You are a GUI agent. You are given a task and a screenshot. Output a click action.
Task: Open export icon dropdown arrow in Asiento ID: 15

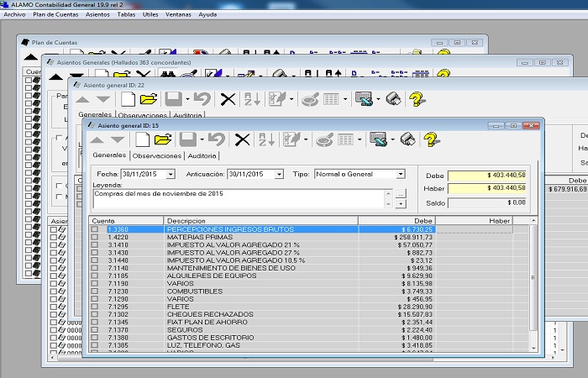point(392,140)
